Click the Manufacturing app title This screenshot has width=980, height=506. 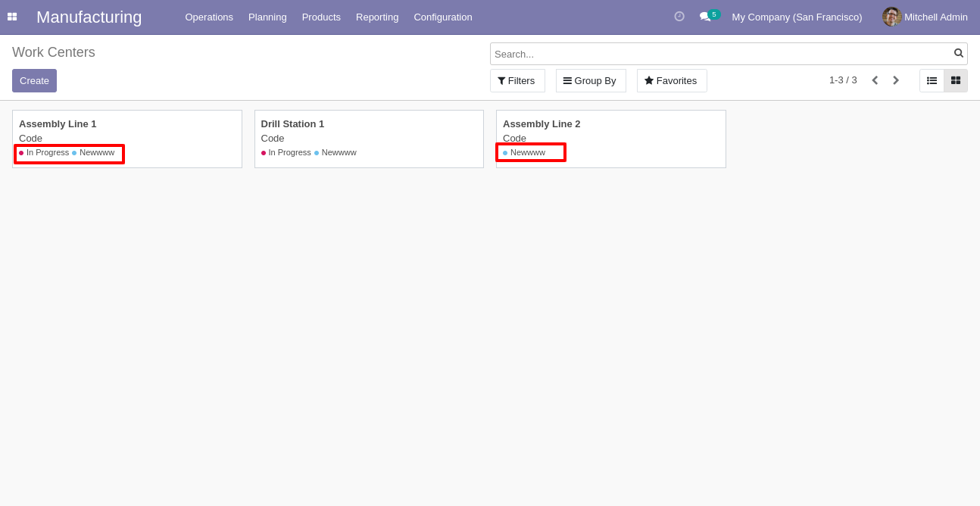pyautogui.click(x=89, y=17)
